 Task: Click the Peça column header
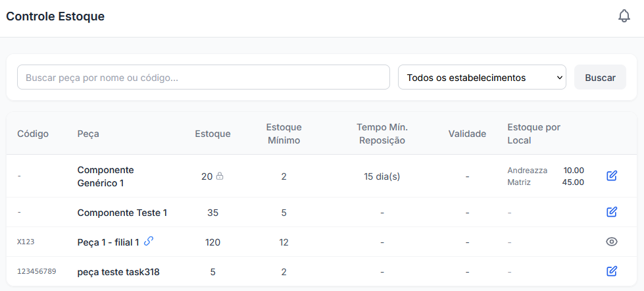tap(88, 134)
